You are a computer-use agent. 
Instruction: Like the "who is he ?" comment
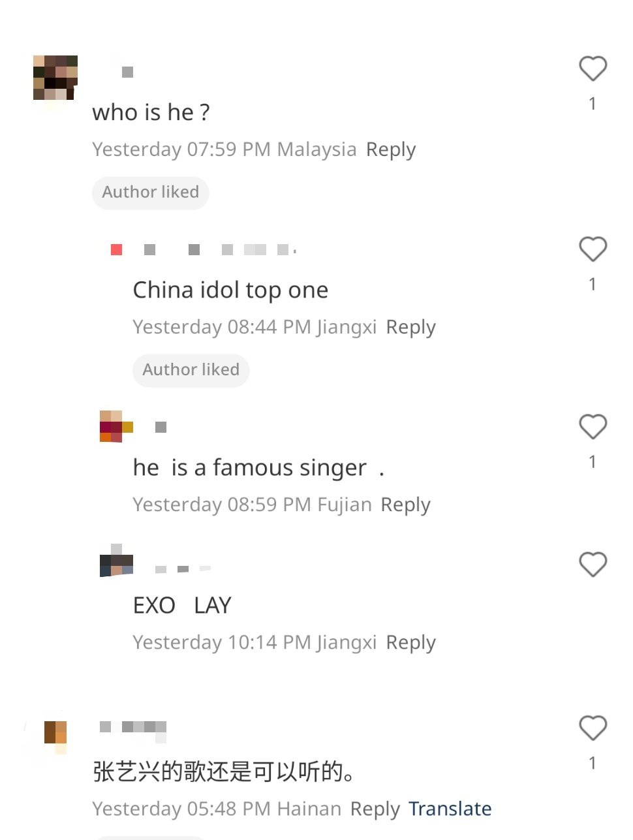pyautogui.click(x=593, y=69)
